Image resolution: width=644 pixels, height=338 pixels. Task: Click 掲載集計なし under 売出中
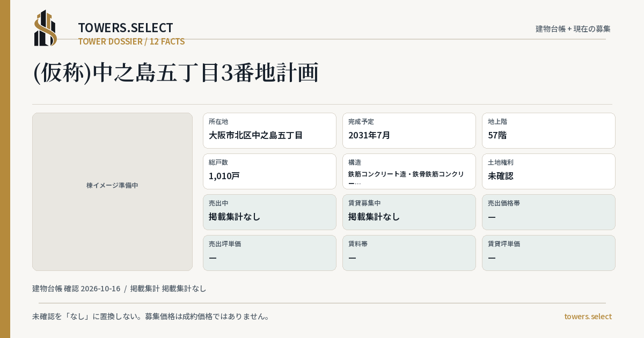tap(235, 217)
